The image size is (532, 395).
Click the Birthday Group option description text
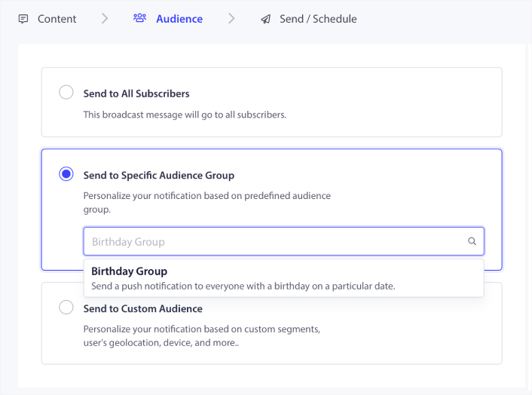[243, 286]
